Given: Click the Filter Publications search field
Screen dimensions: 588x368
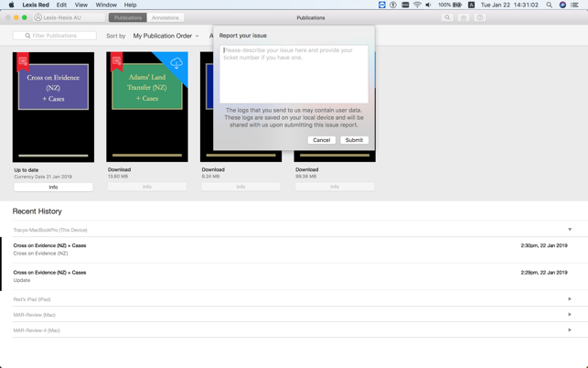Looking at the screenshot, I should tap(55, 36).
